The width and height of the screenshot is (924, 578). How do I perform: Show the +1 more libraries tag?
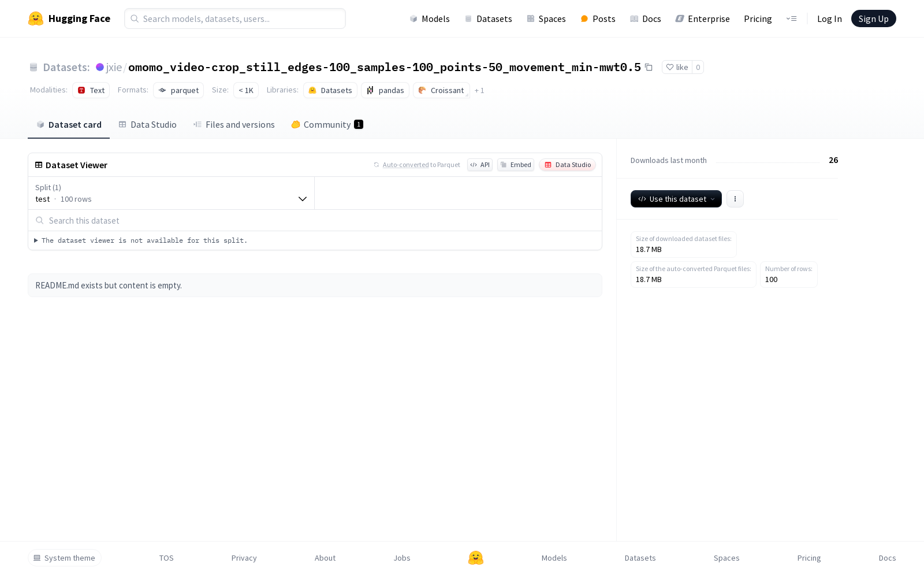point(479,91)
